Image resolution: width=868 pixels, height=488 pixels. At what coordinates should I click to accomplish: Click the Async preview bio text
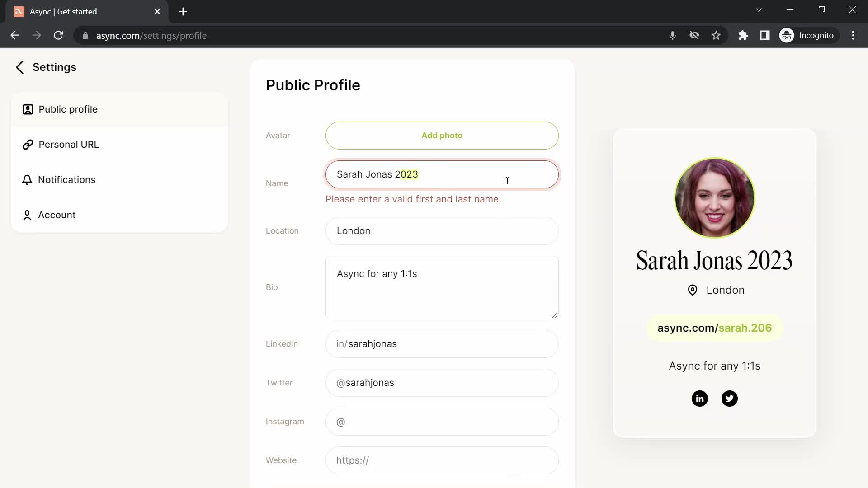click(714, 366)
